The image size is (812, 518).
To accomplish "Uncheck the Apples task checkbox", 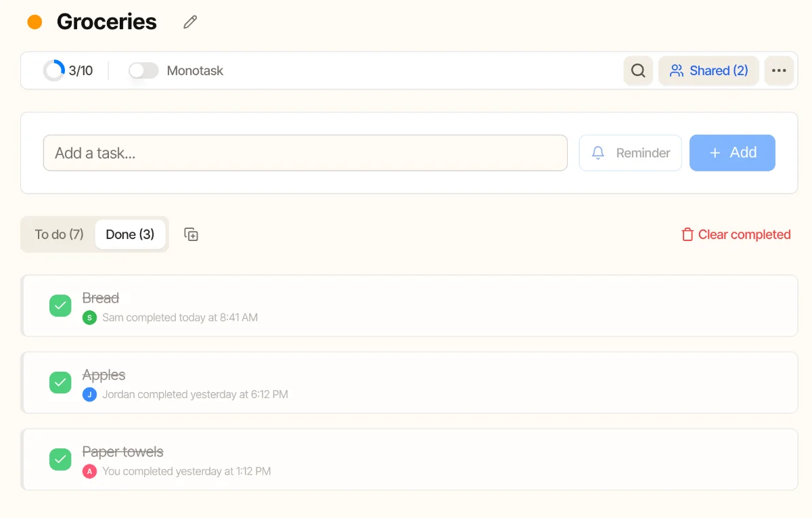I will pos(60,383).
